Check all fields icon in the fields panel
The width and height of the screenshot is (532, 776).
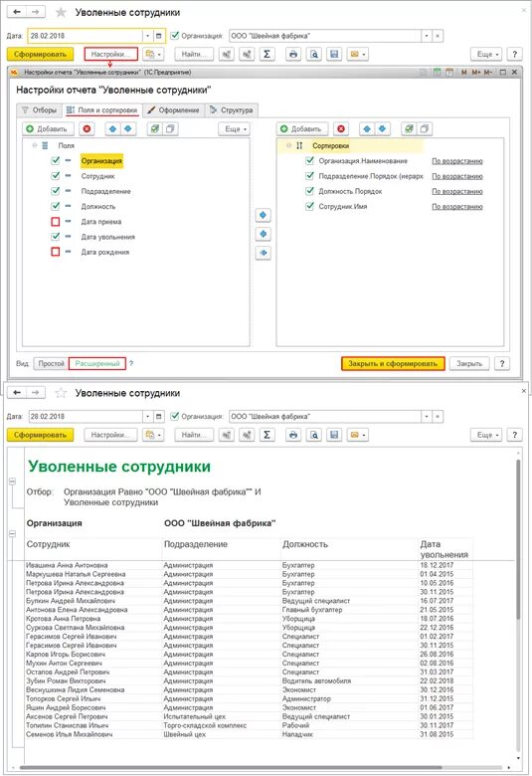click(155, 128)
